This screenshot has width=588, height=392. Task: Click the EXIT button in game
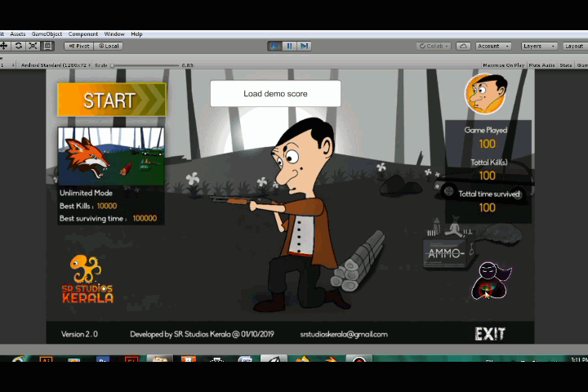490,334
